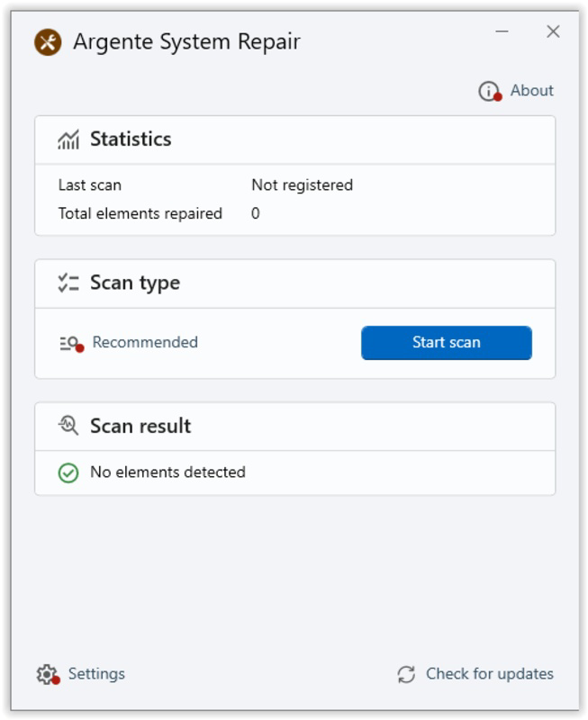Click the Total elements repaired label

coord(140,213)
